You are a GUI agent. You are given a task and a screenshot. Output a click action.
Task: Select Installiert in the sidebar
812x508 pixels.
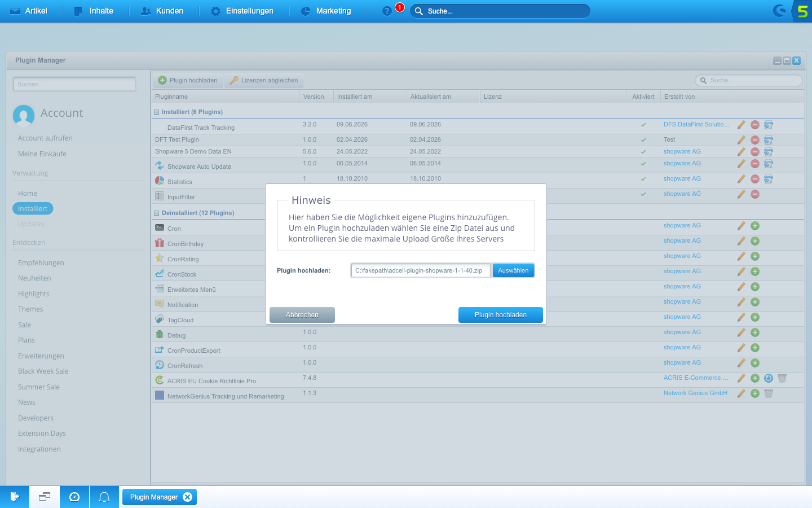pos(33,209)
